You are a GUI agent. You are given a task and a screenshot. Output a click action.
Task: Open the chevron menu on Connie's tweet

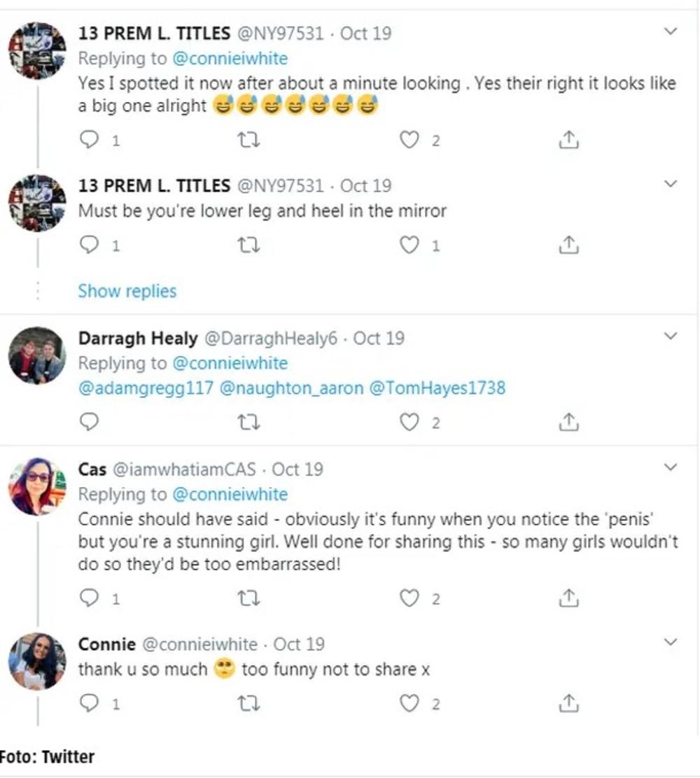coord(670,642)
